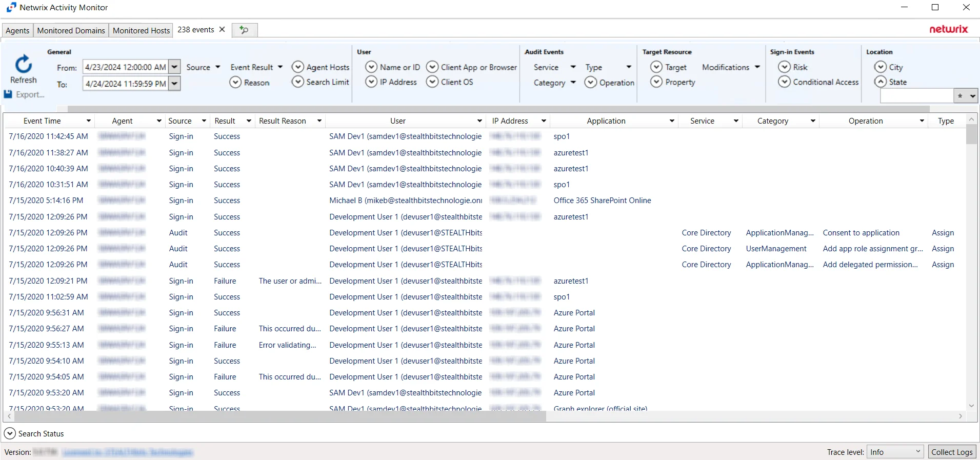This screenshot has width=980, height=460.
Task: Expand the City filter
Action: [881, 67]
